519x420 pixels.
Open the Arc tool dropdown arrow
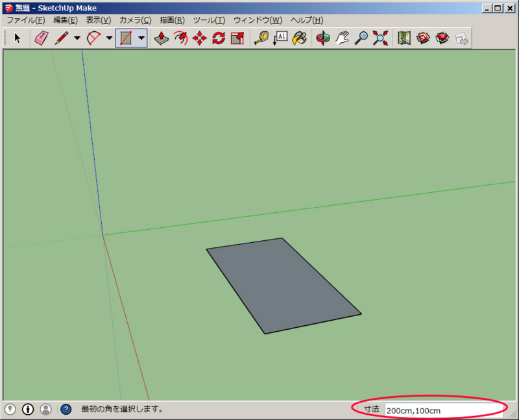pyautogui.click(x=108, y=39)
